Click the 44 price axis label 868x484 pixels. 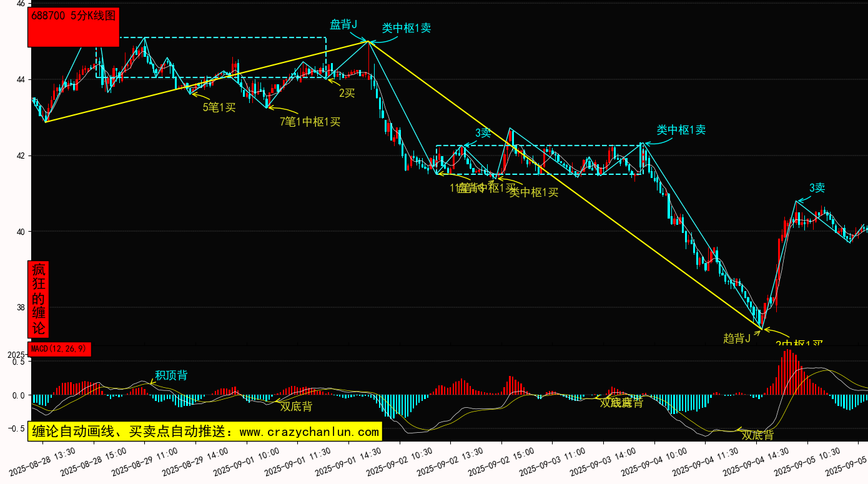(x=21, y=79)
